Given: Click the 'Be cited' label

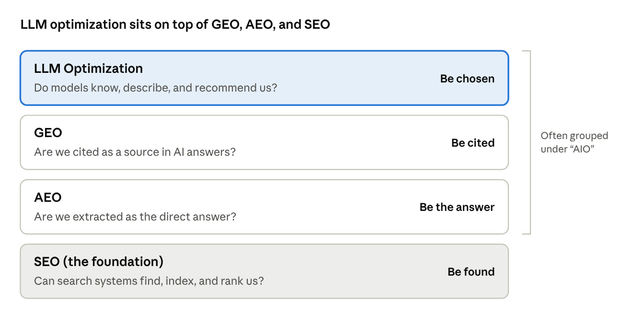Looking at the screenshot, I should coord(473,143).
